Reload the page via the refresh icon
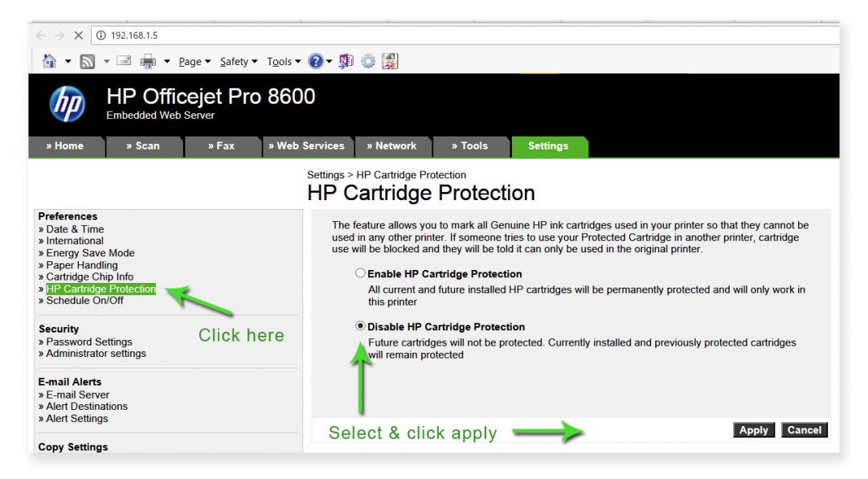 (x=79, y=35)
